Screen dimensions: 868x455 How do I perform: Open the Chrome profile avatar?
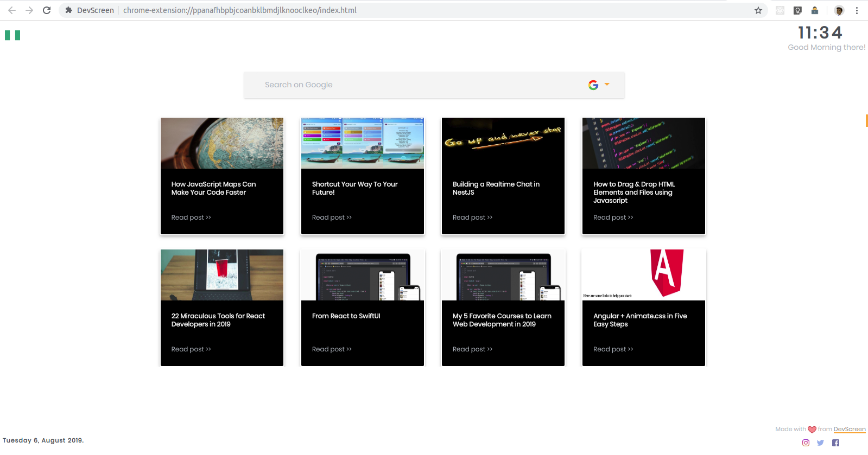(x=839, y=10)
